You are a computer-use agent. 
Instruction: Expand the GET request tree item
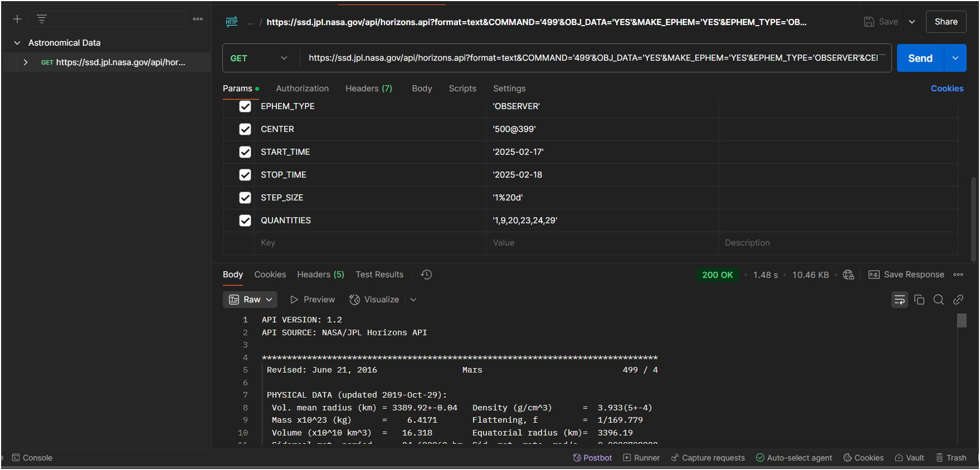click(26, 62)
